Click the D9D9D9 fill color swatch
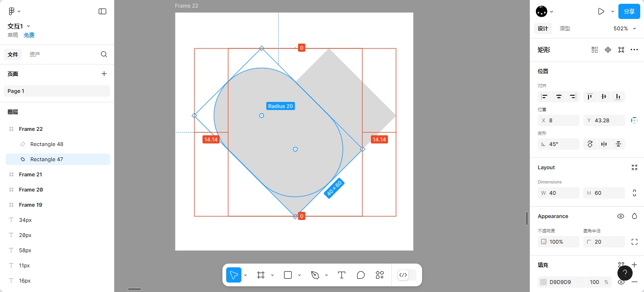 543,282
